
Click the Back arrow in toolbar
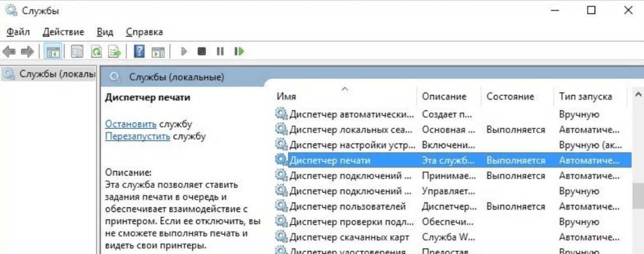[9, 52]
